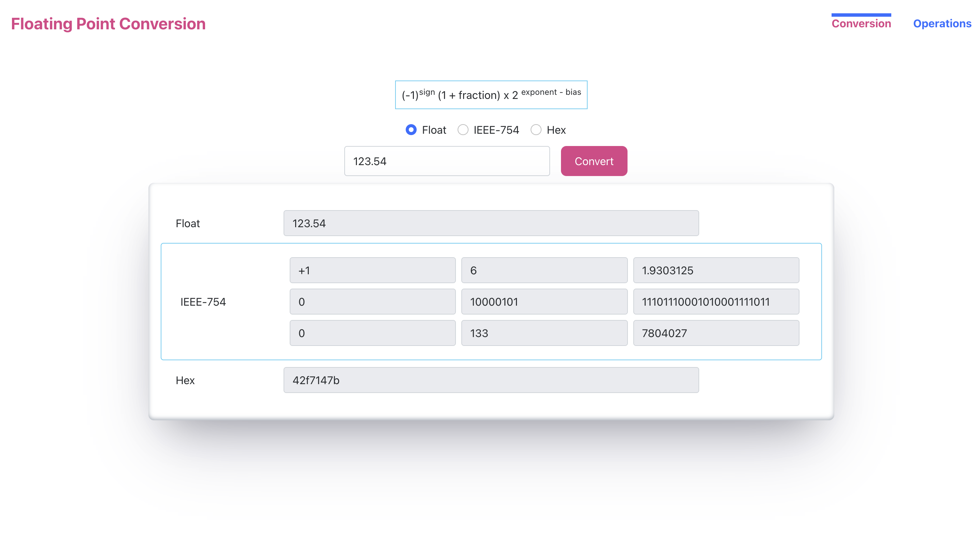Click the Floating Point Conversion title
The width and height of the screenshot is (980, 539).
click(x=108, y=24)
